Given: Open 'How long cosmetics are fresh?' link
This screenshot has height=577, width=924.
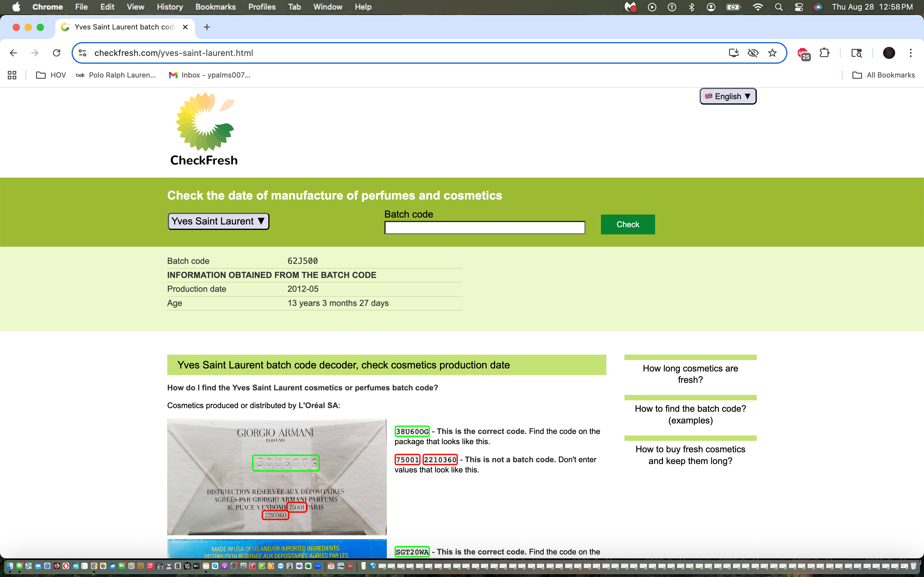Looking at the screenshot, I should (x=690, y=374).
